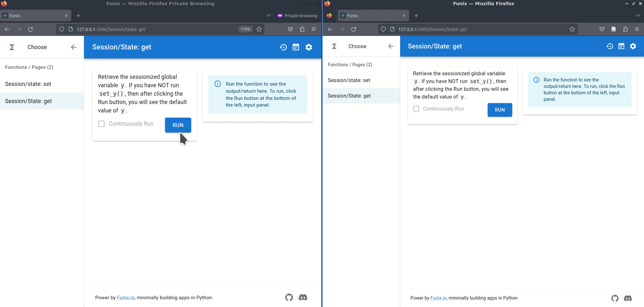Reload page in right Firefox window
644x307 pixels.
click(x=354, y=29)
